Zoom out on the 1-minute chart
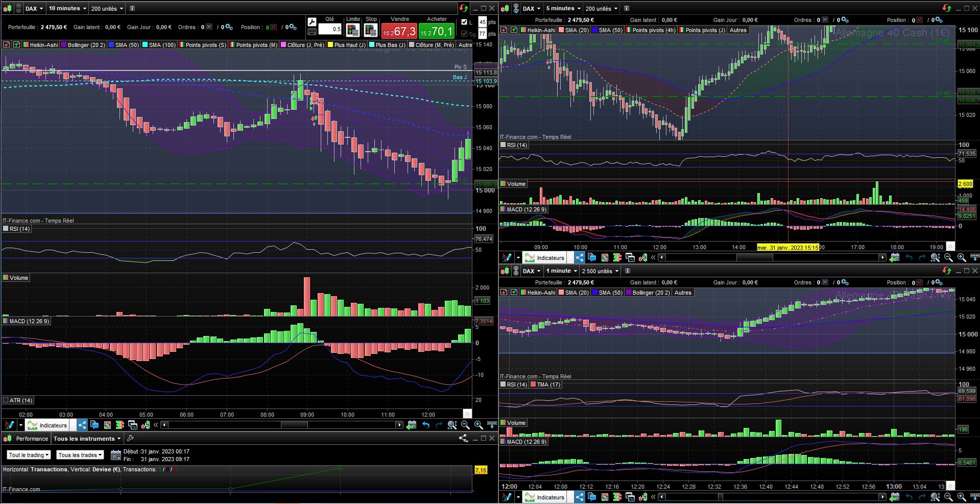 point(948,497)
